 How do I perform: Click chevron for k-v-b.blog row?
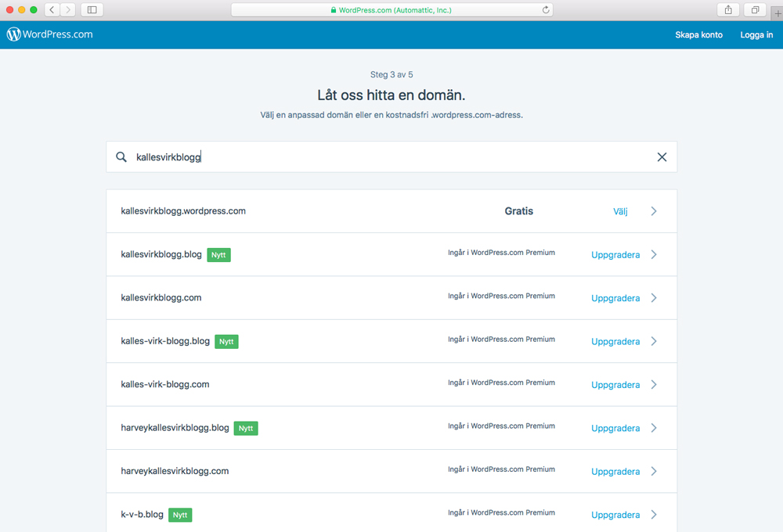click(x=654, y=515)
